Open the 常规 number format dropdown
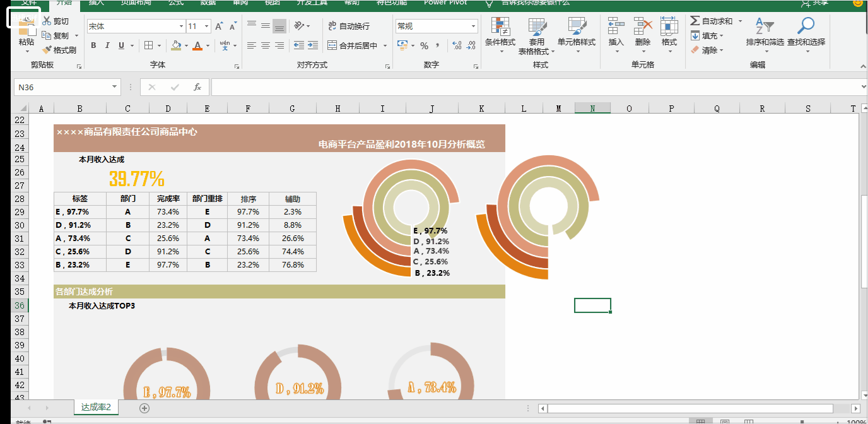The image size is (868, 424). click(x=474, y=26)
